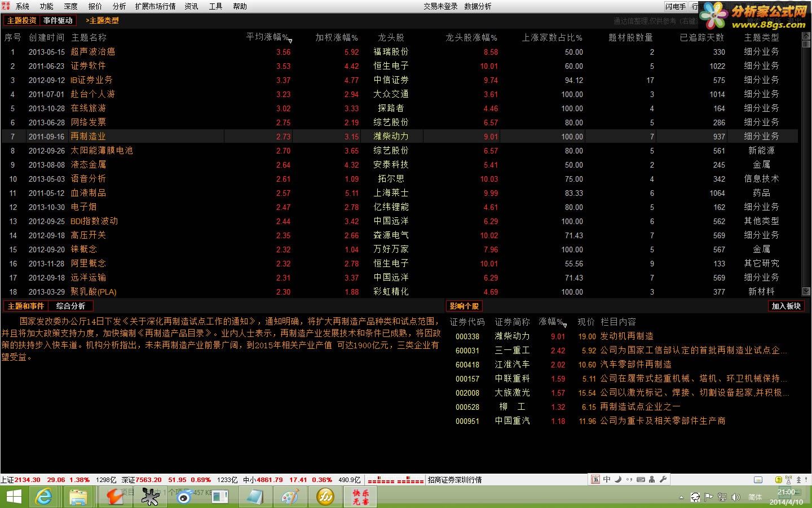Image resolution: width=812 pixels, height=508 pixels.
Task: Open the 深度 menu
Action: coord(71,6)
